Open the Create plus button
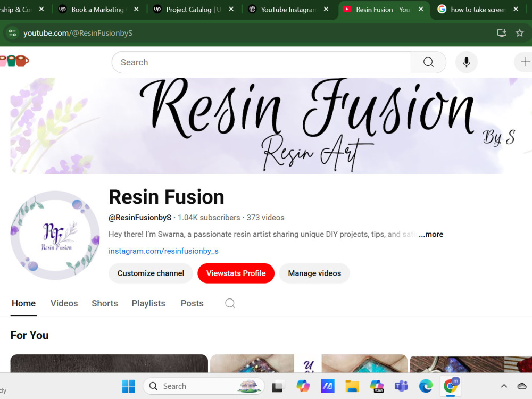Viewport: 532px width, 399px height. coord(525,62)
